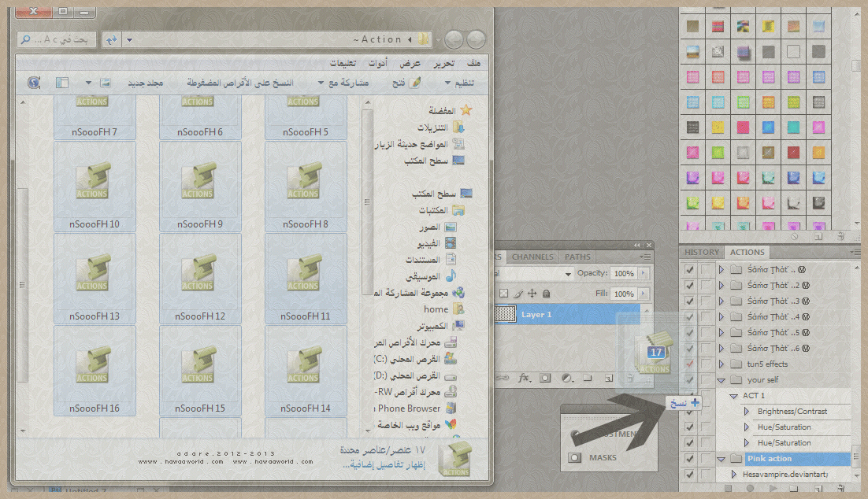Switch to the History tab
This screenshot has width=868, height=499.
[x=701, y=253]
